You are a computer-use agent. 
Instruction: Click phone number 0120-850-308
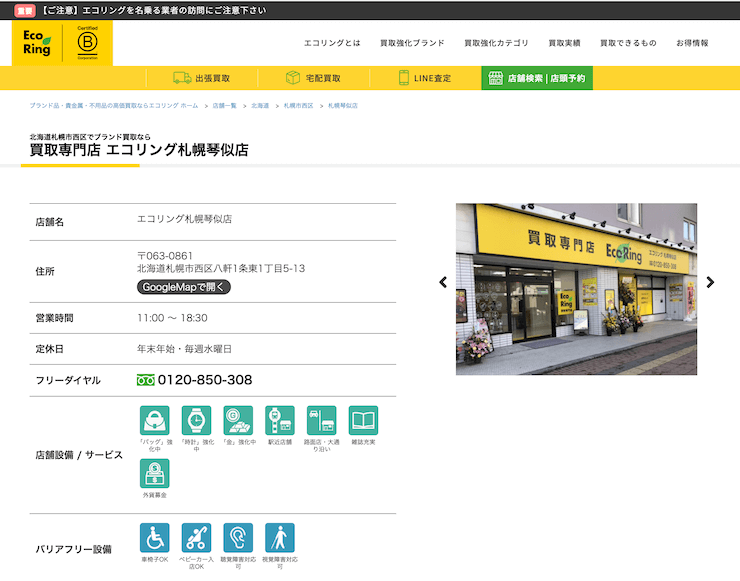205,380
